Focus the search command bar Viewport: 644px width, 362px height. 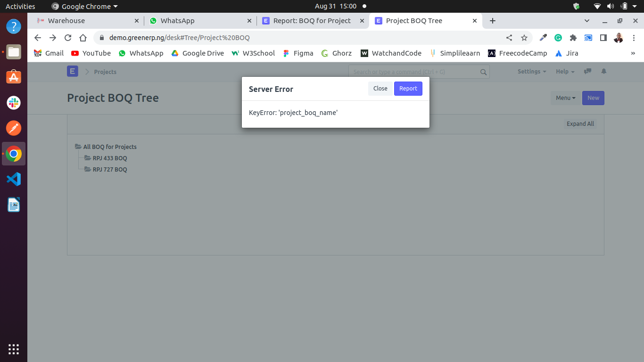pos(419,72)
